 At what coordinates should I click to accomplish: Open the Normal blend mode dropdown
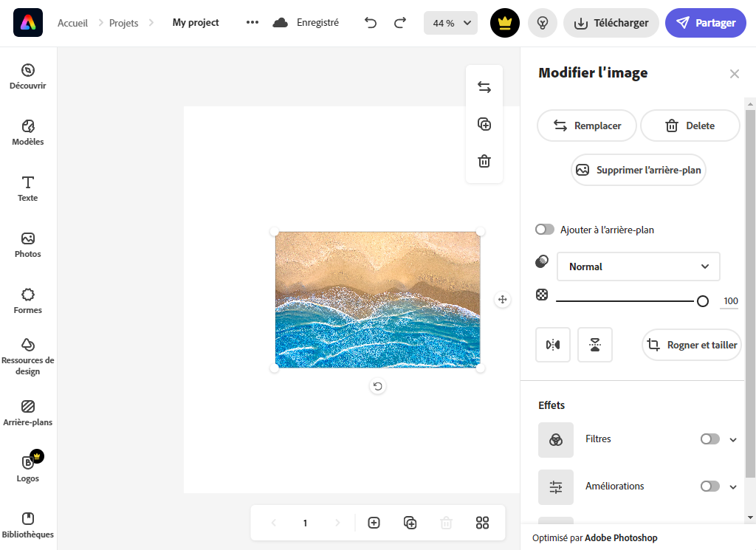(638, 267)
